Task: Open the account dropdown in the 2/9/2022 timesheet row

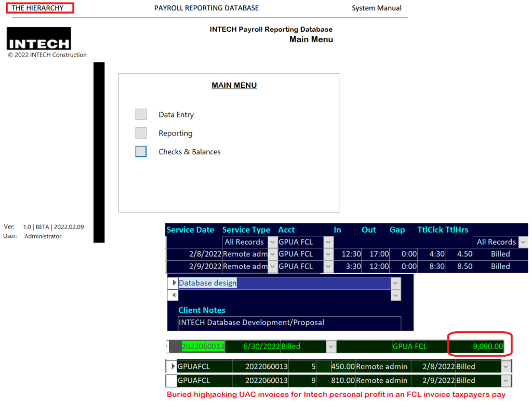Action: [x=328, y=266]
